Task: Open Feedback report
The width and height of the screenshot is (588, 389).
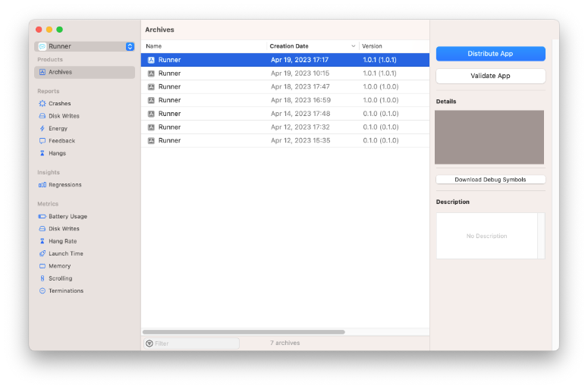Action: tap(61, 141)
